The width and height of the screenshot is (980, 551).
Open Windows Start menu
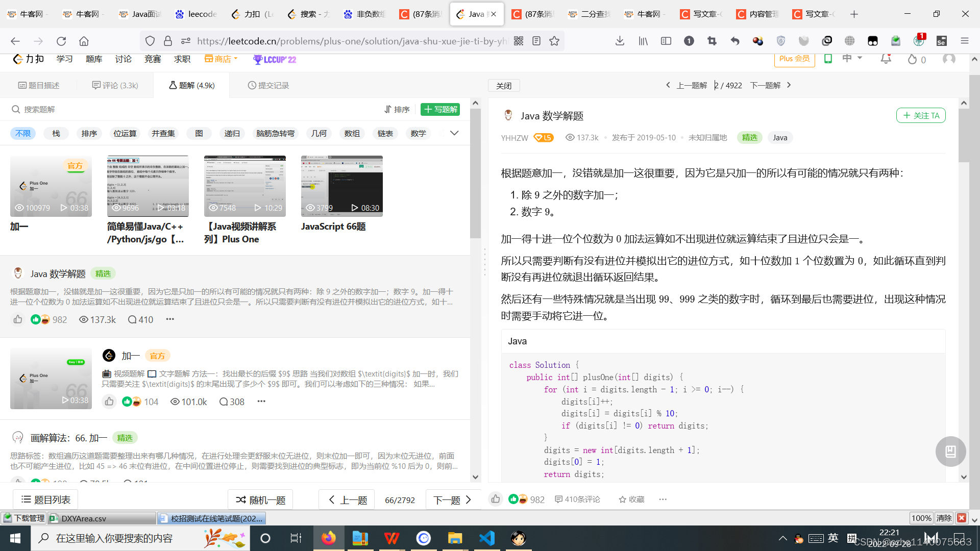15,538
